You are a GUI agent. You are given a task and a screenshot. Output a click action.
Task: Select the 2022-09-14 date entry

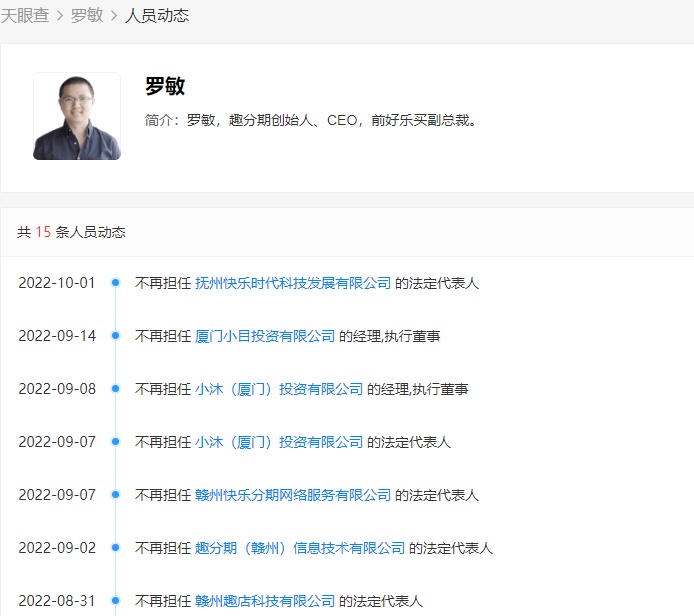pyautogui.click(x=57, y=336)
